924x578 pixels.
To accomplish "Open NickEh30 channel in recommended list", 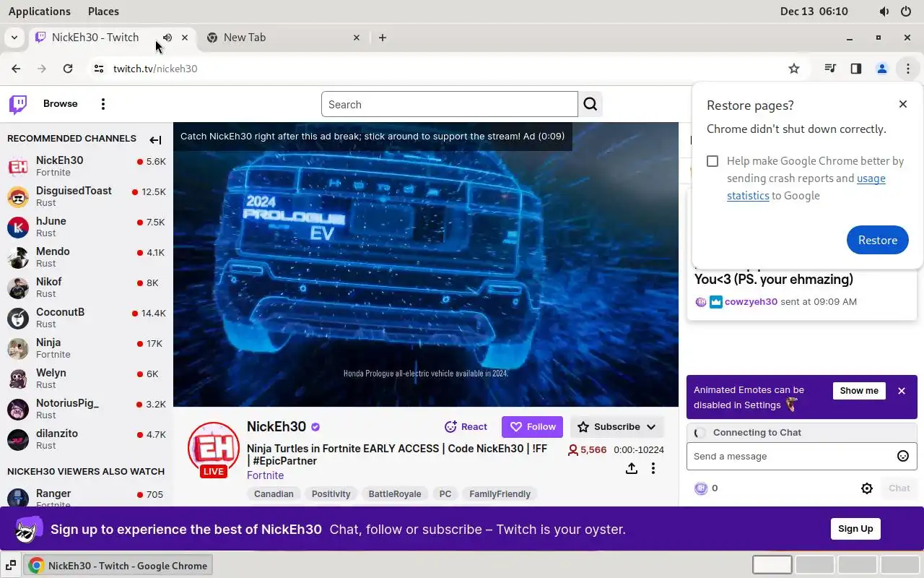I will pyautogui.click(x=87, y=166).
